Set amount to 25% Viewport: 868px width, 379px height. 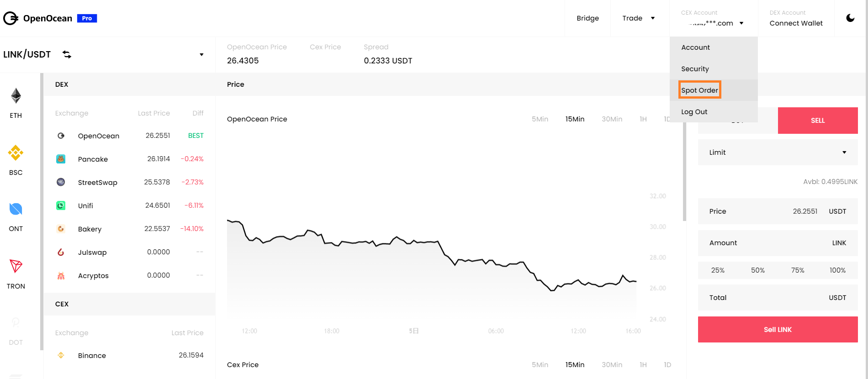point(718,270)
